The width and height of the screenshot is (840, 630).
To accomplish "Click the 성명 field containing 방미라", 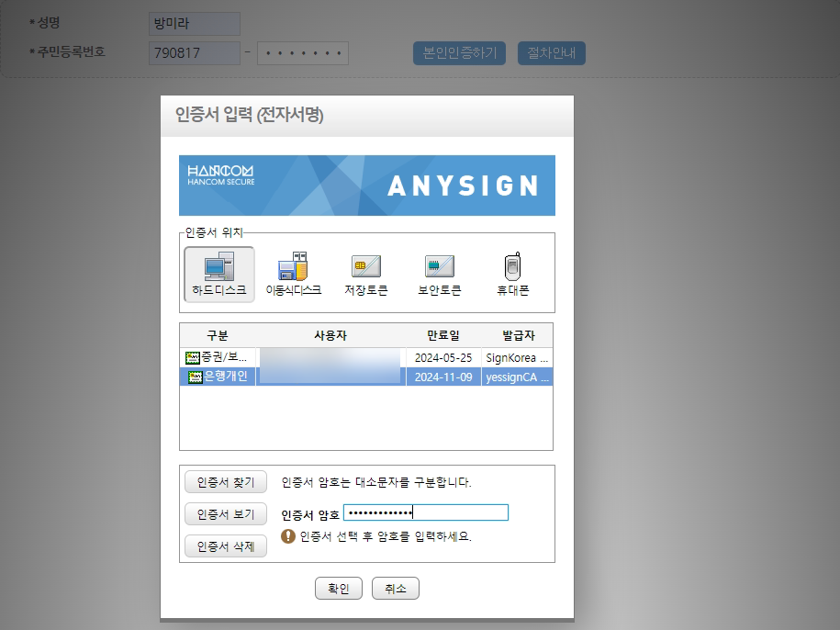I will [x=195, y=24].
